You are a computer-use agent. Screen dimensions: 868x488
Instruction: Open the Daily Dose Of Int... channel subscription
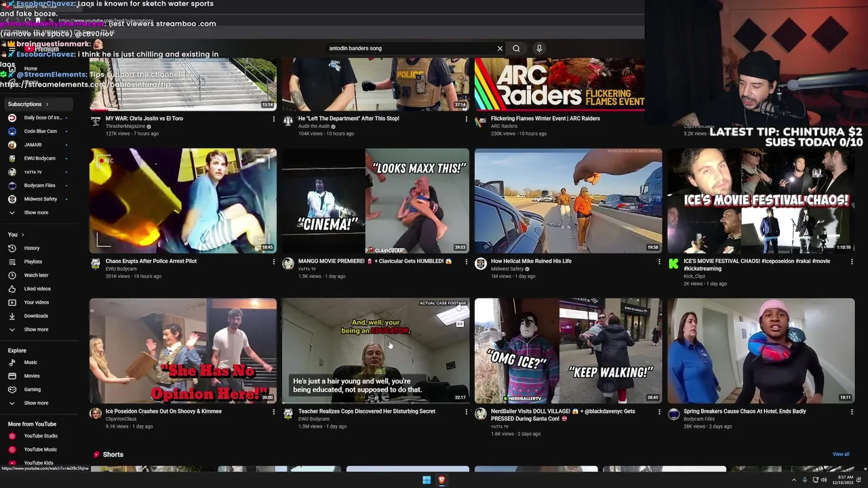coord(43,117)
